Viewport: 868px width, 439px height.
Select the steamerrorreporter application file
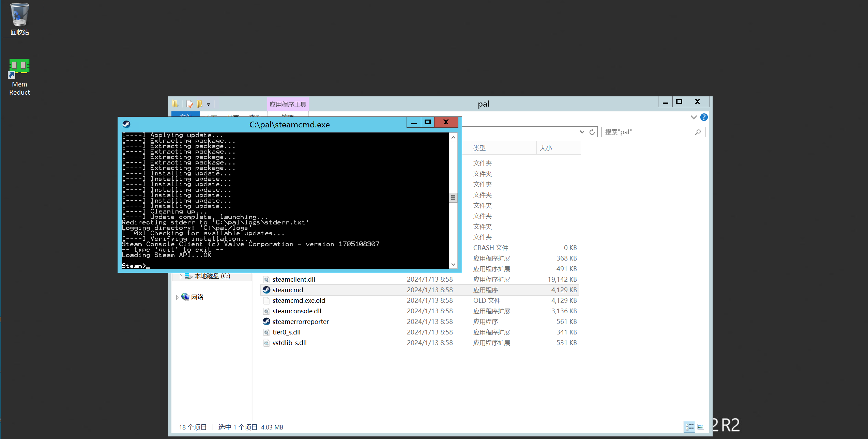pyautogui.click(x=300, y=322)
